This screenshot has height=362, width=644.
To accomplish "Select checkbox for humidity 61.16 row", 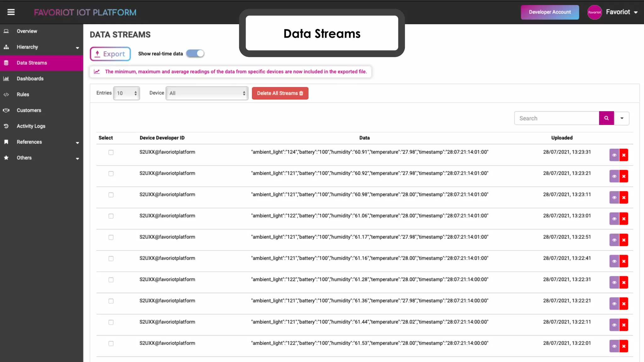I will (x=111, y=259).
